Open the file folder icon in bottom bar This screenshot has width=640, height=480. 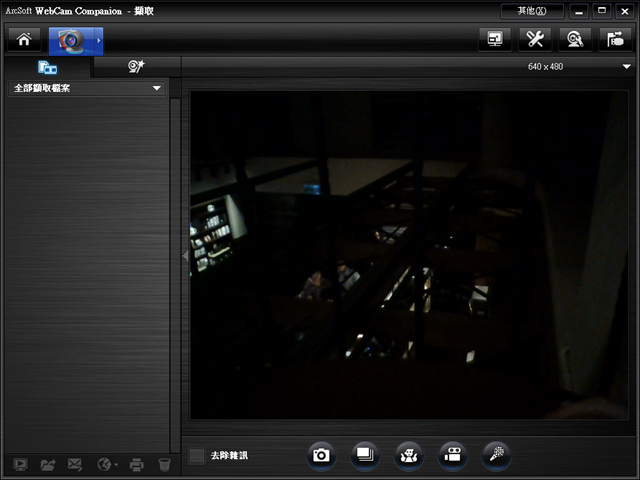(x=48, y=464)
